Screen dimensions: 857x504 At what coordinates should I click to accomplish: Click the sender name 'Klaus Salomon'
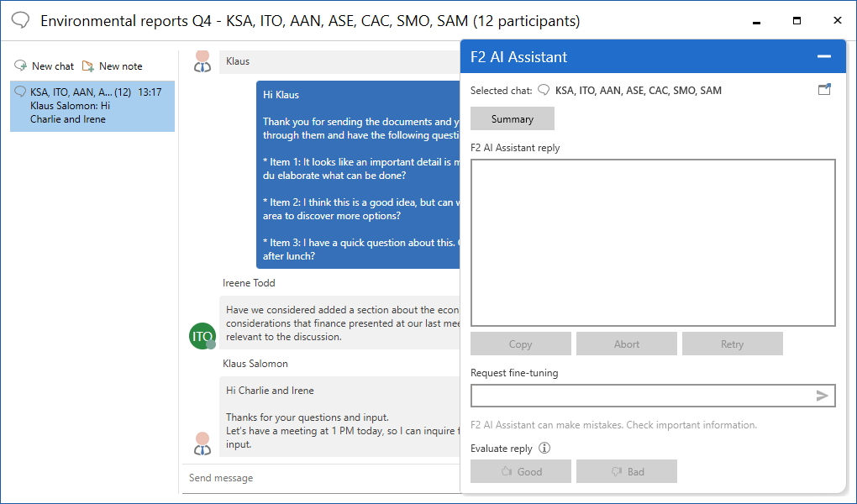(255, 364)
